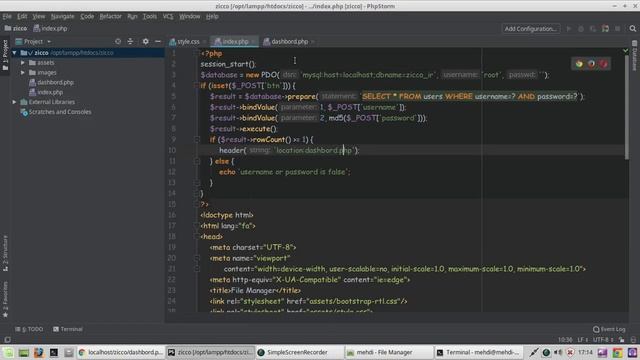640x360 pixels.
Task: Click the Run with Coverage icon
Action: pyautogui.click(x=593, y=29)
